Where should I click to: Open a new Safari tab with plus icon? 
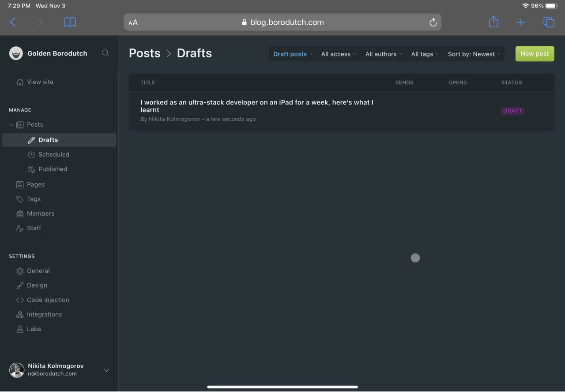pos(521,22)
